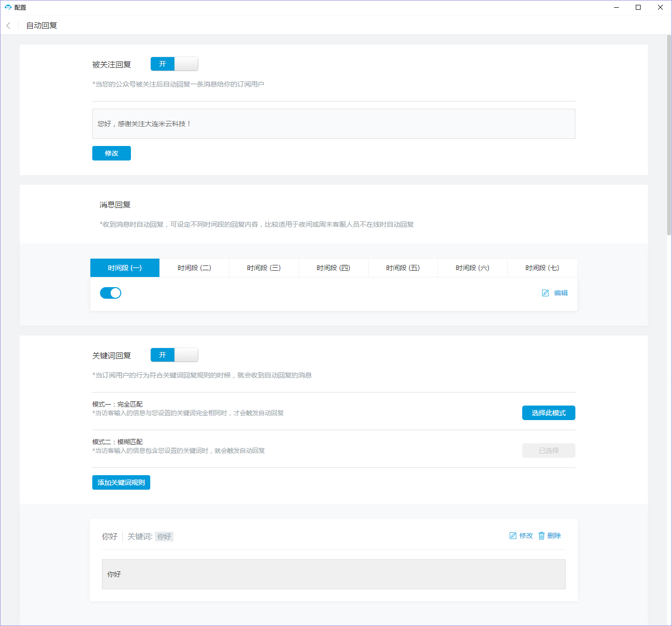The image size is (672, 626).
Task: Click the back arrow beside 自动回复
Action: click(x=8, y=26)
